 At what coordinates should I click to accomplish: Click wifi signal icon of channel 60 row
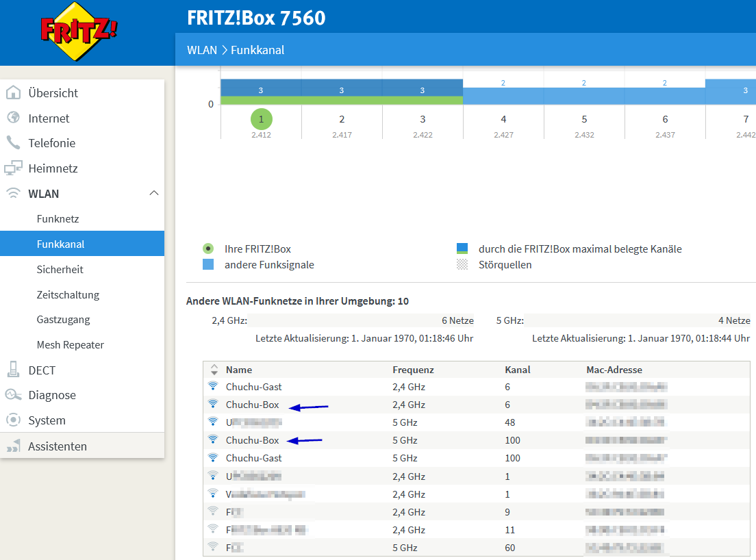[x=213, y=547]
